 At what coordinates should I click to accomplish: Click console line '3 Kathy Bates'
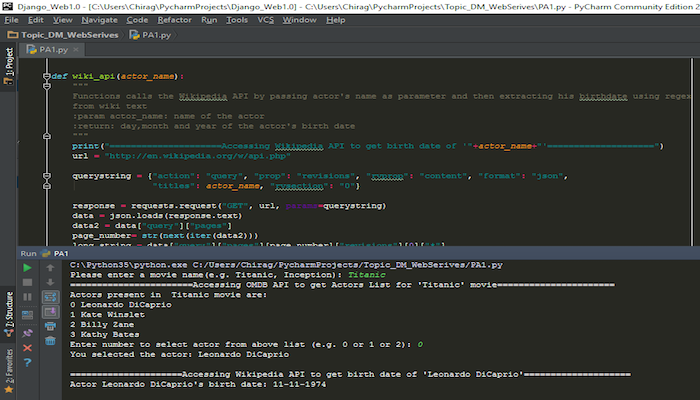tap(104, 334)
